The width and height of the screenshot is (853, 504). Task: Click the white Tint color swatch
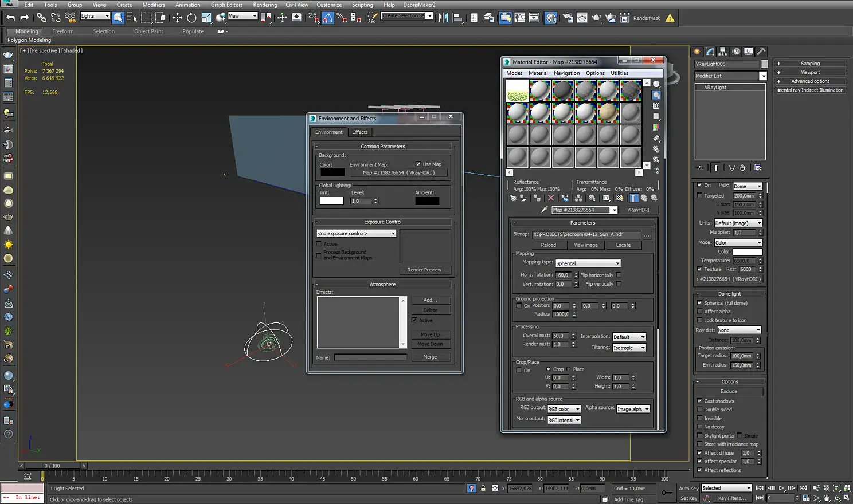coord(331,201)
